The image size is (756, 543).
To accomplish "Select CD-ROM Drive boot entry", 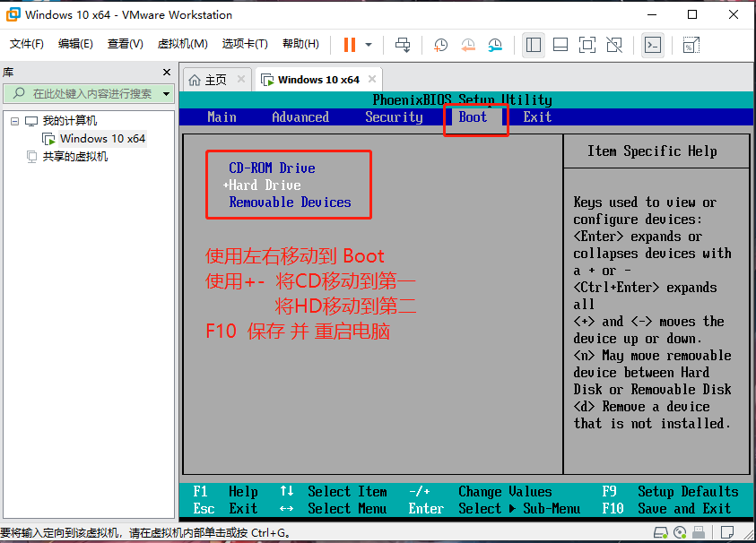I will coord(272,168).
